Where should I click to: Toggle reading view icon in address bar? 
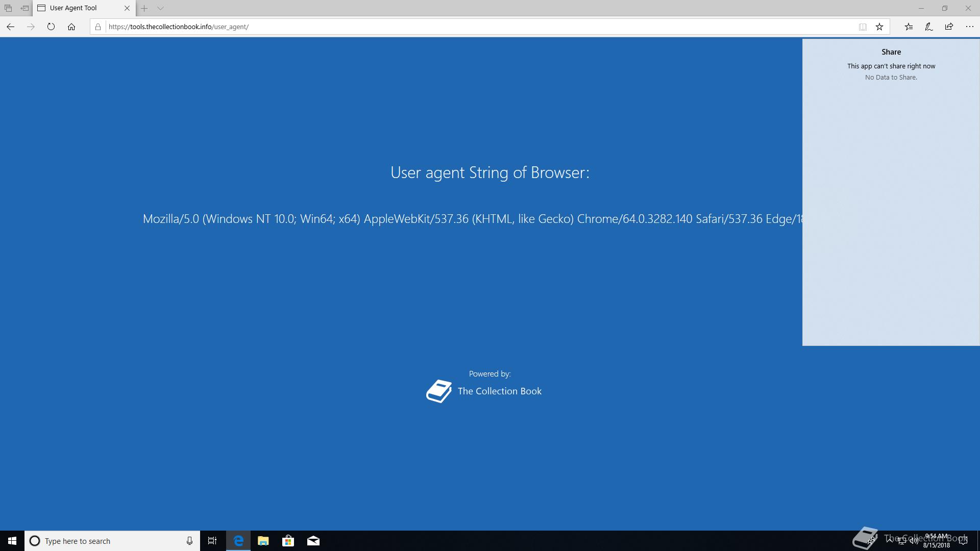click(x=863, y=27)
